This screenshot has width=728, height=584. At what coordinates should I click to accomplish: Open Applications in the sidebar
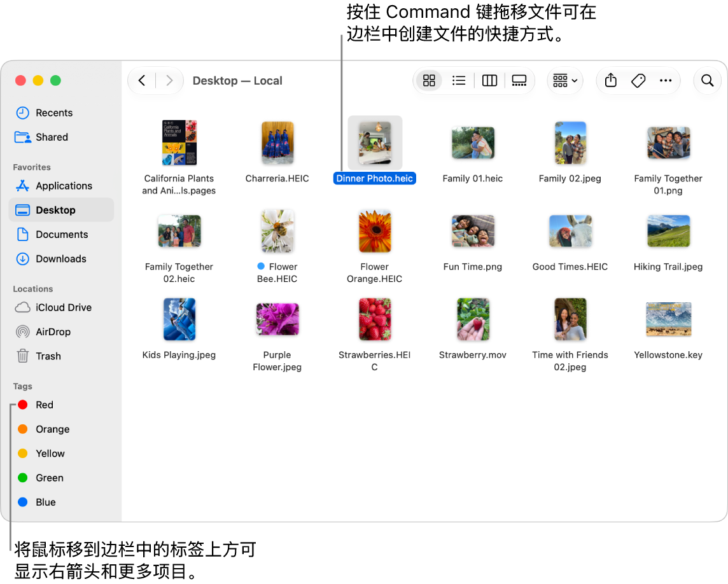pyautogui.click(x=61, y=186)
